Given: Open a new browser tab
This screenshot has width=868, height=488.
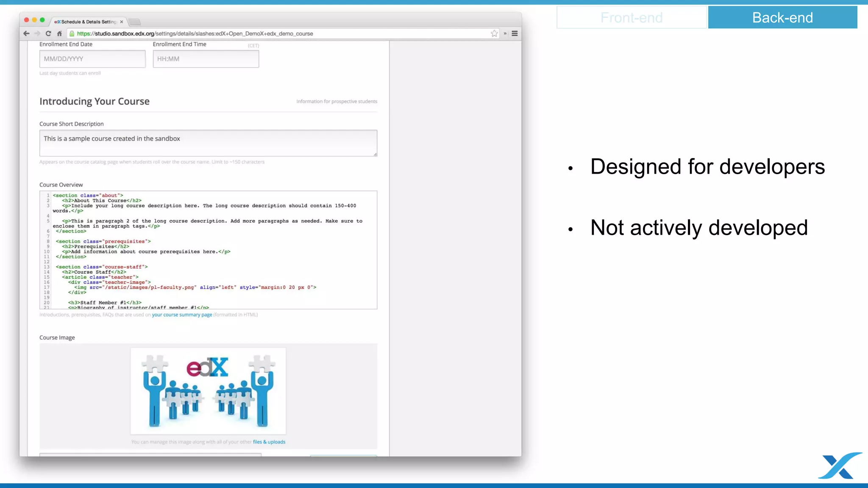Looking at the screenshot, I should tap(135, 22).
